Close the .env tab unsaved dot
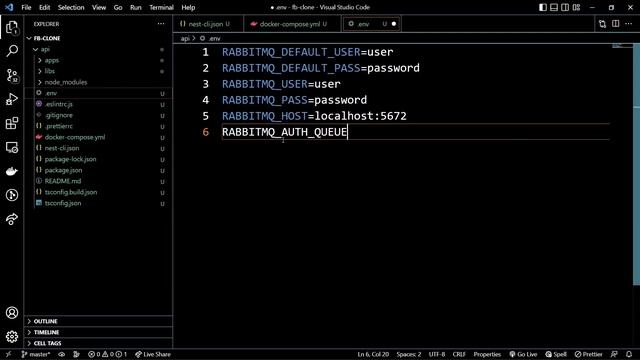The image size is (640, 360). [394, 24]
